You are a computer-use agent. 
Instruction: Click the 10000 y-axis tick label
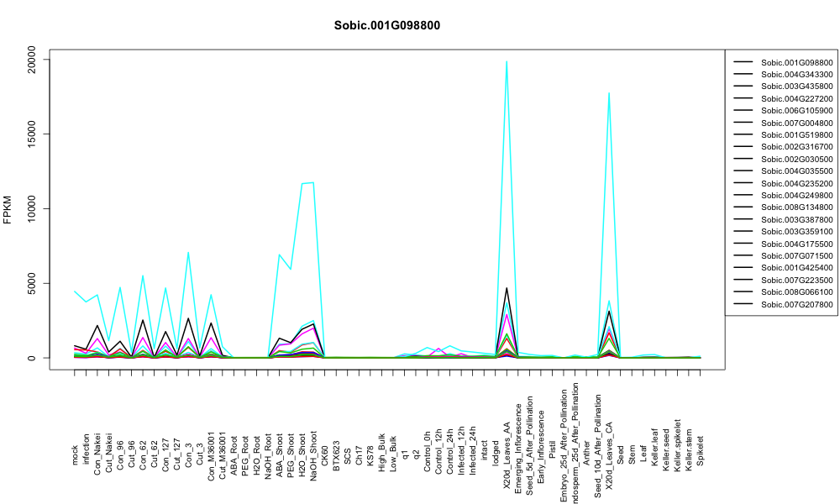pos(31,209)
